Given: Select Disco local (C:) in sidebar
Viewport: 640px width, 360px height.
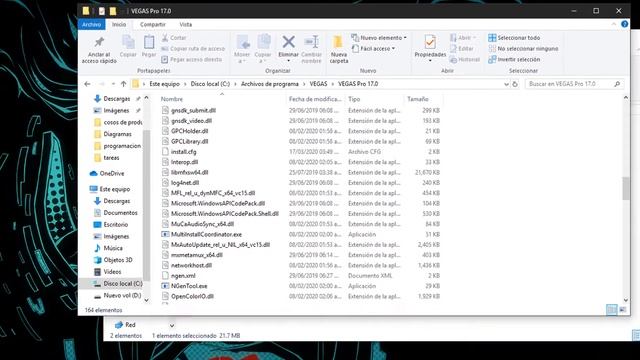Looking at the screenshot, I should point(118,284).
